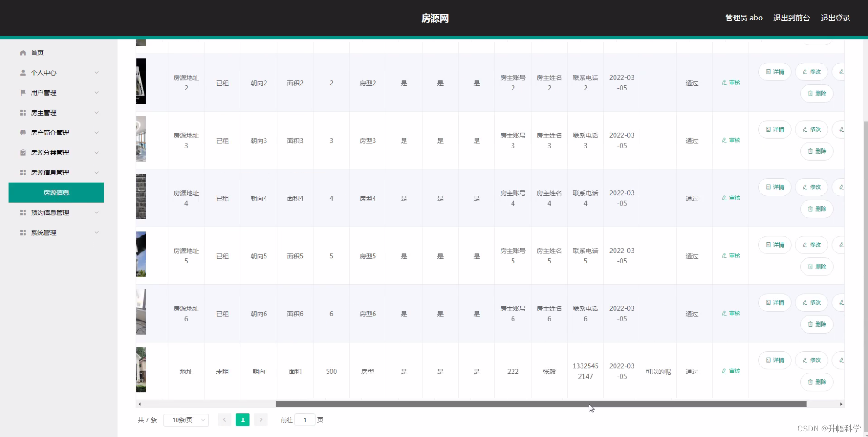This screenshot has height=437, width=868.
Task: Click the flag icon for 用户管理
Action: (x=23, y=93)
